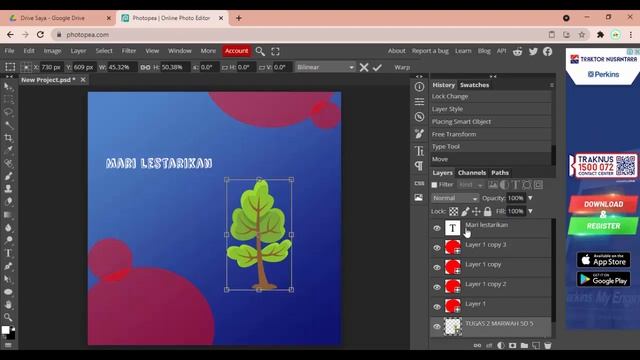Open Photopea Twitter page icon

pyautogui.click(x=533, y=51)
